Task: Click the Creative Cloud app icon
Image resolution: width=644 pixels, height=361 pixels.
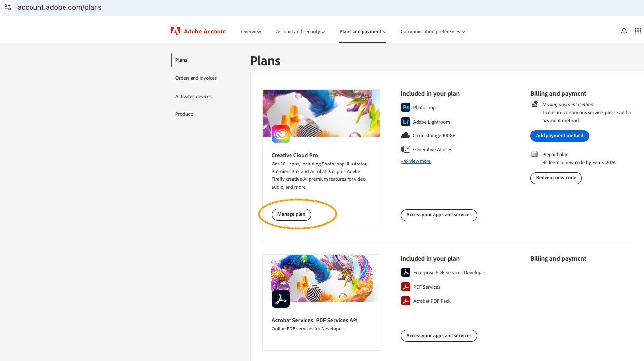Action: 281,134
